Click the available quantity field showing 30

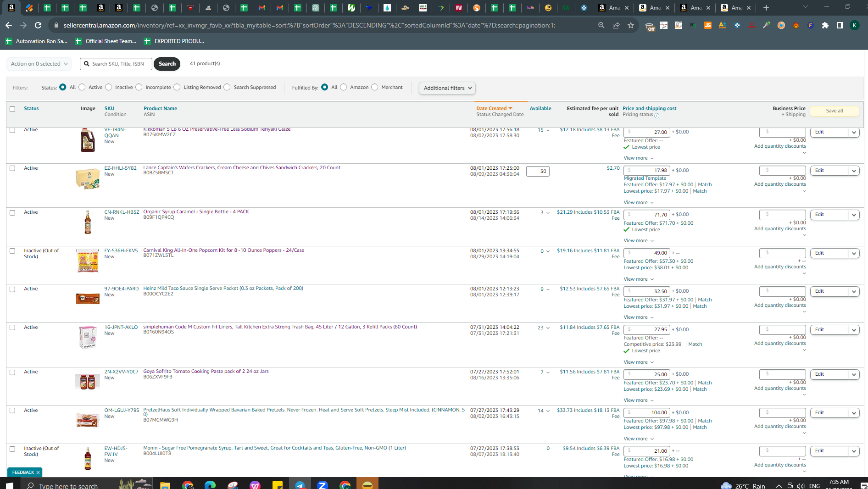coord(538,172)
